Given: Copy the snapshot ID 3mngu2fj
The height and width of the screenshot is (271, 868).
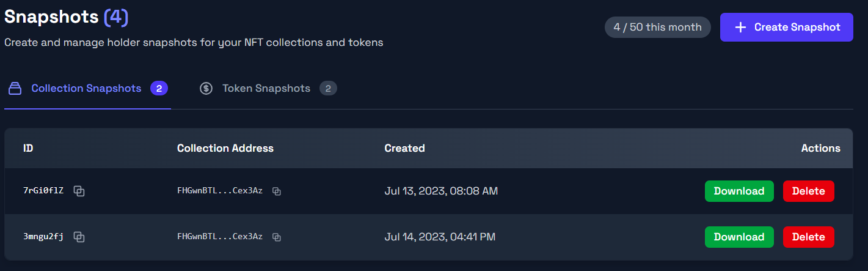Looking at the screenshot, I should (x=79, y=237).
